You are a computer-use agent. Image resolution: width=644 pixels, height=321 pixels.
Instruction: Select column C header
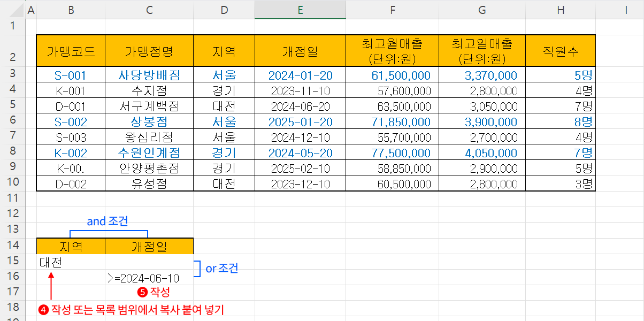click(x=149, y=9)
